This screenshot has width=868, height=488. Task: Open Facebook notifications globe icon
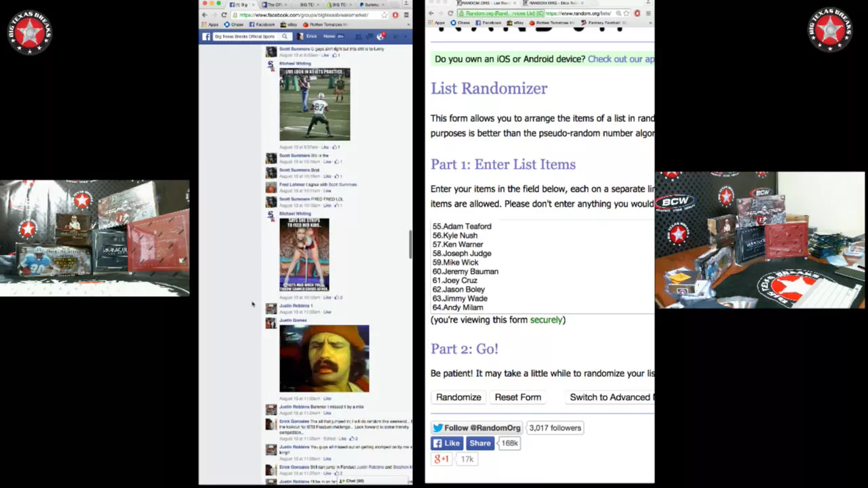380,37
